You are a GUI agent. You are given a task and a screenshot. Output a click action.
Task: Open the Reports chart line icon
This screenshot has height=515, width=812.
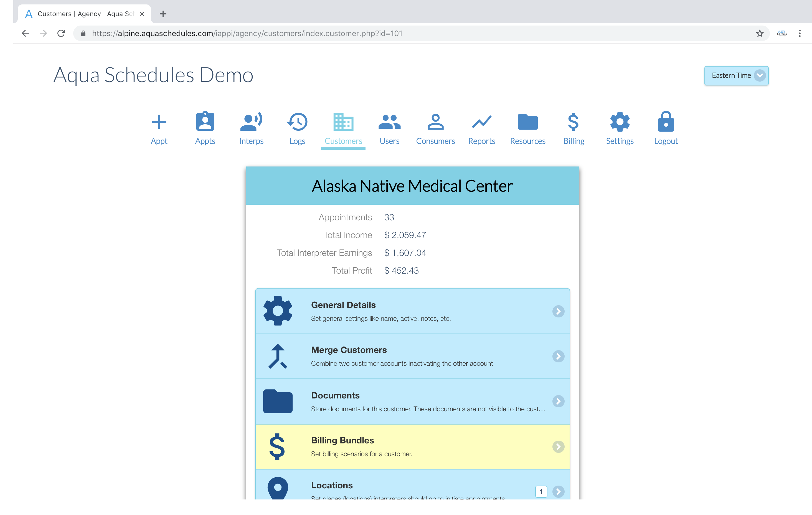coord(481,122)
